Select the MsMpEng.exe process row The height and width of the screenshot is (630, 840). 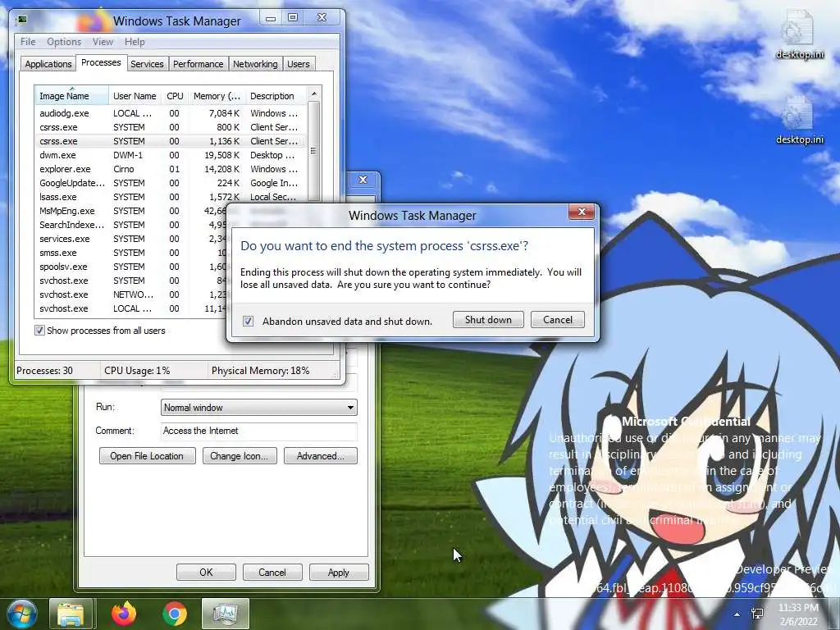[130, 211]
